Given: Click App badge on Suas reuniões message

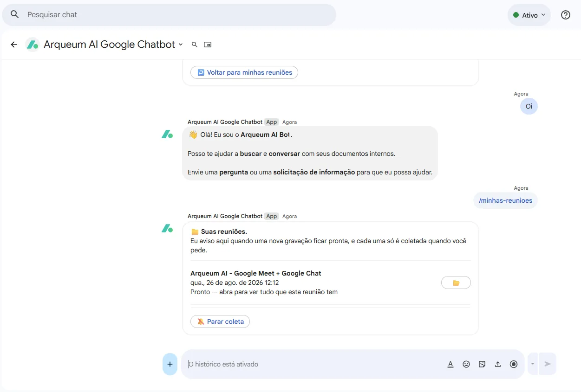Looking at the screenshot, I should click(x=271, y=216).
